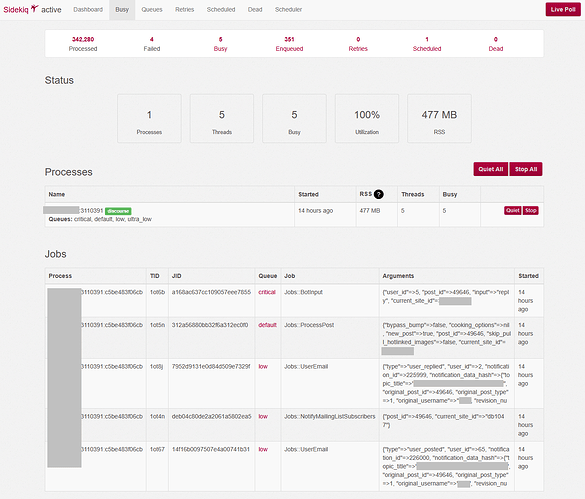585x499 pixels.
Task: Open the 4 Failed stat
Action: click(x=152, y=44)
